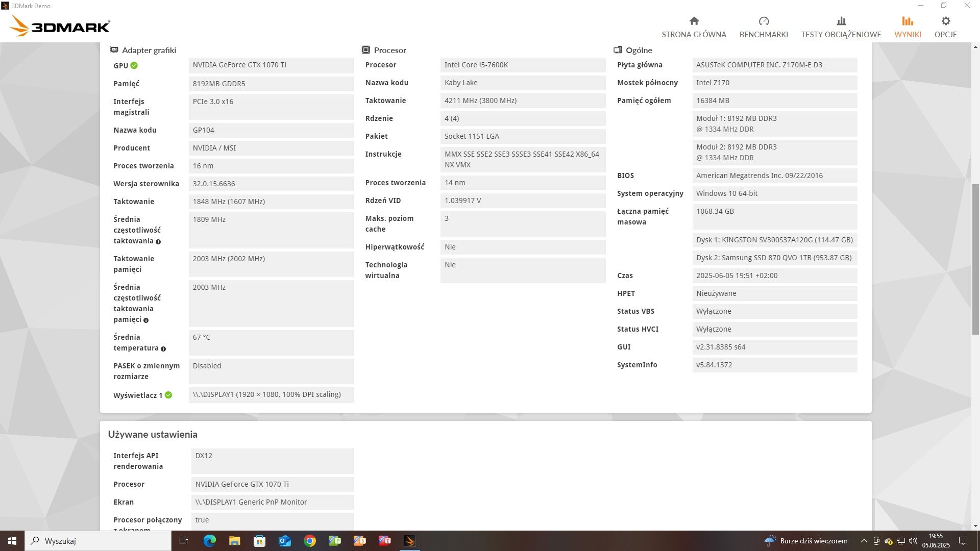The height and width of the screenshot is (551, 980).
Task: Select the Intel Core i5-7600K value
Action: 523,65
